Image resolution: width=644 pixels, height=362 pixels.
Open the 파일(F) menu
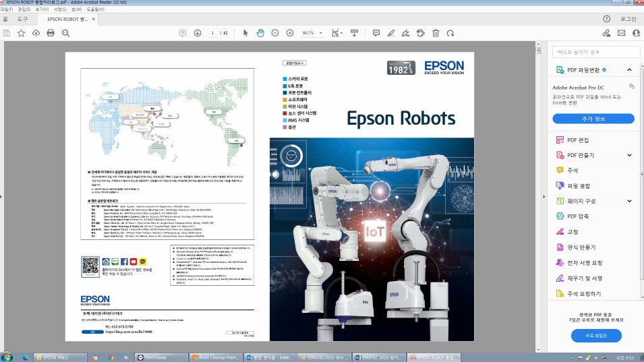coord(7,9)
